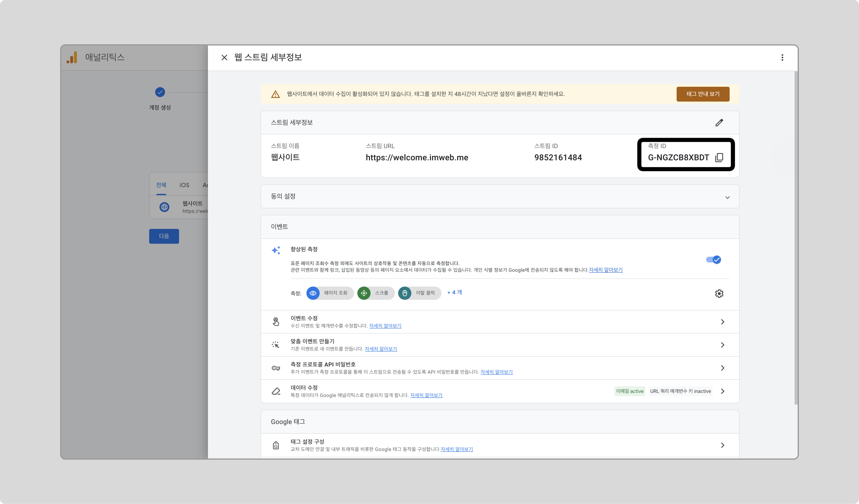Image resolution: width=859 pixels, height=504 pixels.
Task: Click the Analytics logo in background window
Action: click(x=72, y=57)
